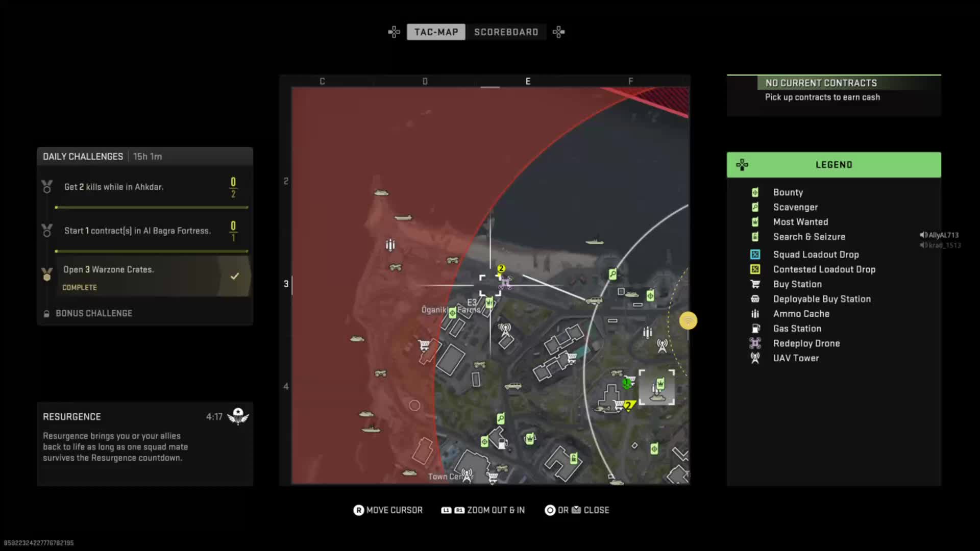Switch to the TAC-MAP tab
Image resolution: width=980 pixels, height=551 pixels.
[436, 32]
